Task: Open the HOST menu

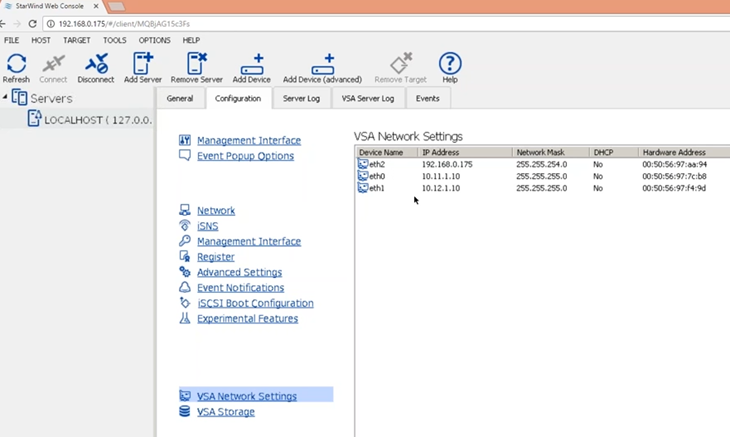Action: [41, 40]
